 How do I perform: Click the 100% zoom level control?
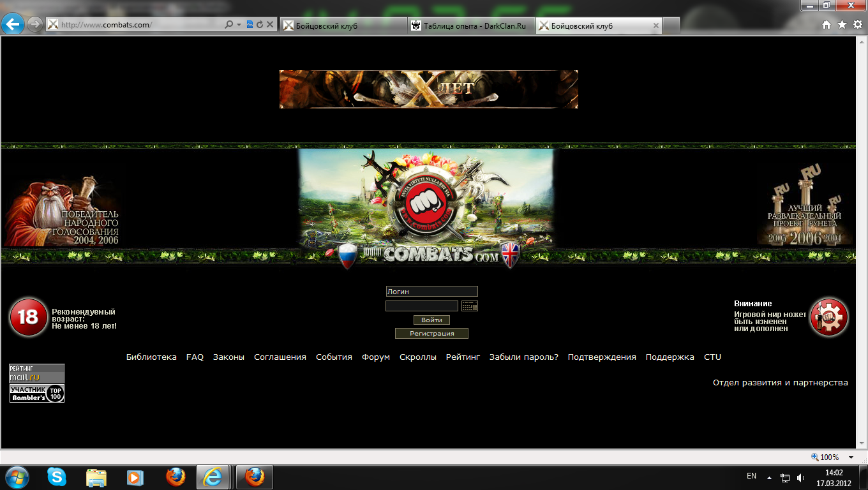click(825, 457)
